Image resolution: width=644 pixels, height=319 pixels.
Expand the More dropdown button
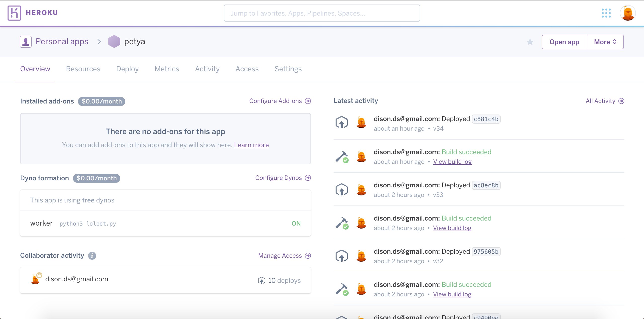tap(605, 42)
